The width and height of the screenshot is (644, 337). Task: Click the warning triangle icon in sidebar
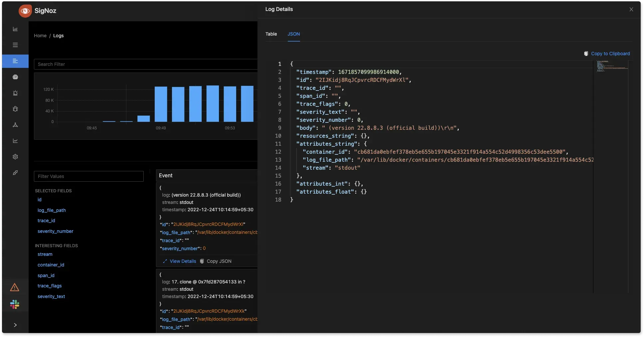pyautogui.click(x=15, y=287)
